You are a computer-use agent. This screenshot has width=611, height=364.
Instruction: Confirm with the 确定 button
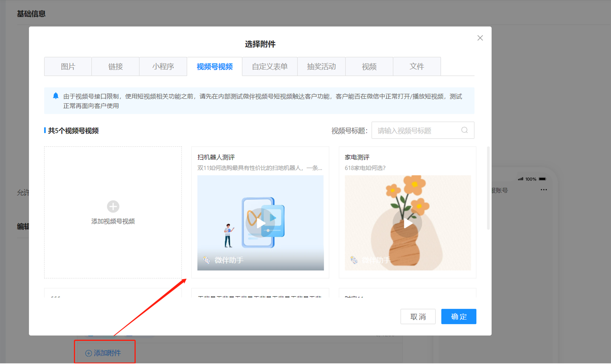pos(459,317)
